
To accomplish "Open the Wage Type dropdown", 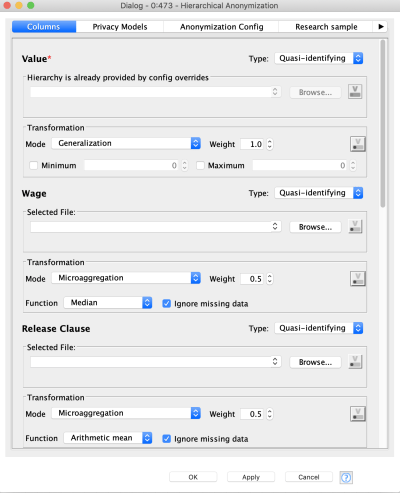I will [x=319, y=193].
